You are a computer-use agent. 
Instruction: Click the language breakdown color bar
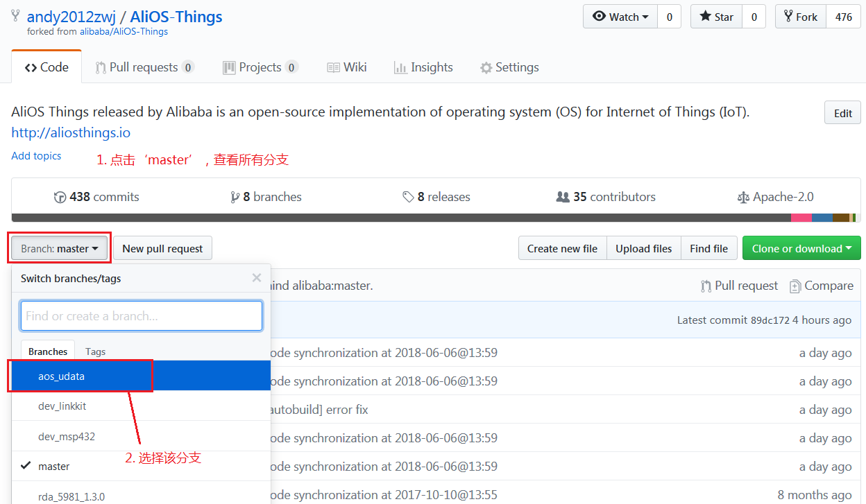(436, 218)
